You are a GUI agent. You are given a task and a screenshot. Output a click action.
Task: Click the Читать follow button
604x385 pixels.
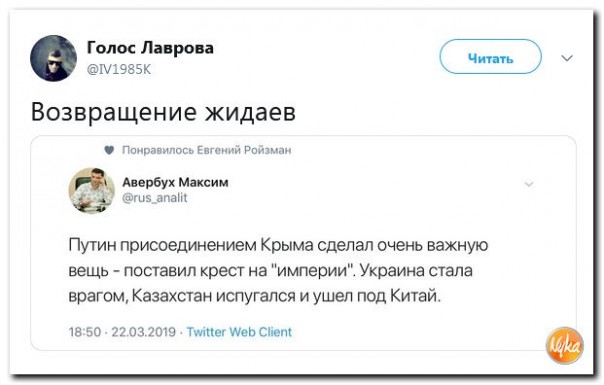coord(490,57)
